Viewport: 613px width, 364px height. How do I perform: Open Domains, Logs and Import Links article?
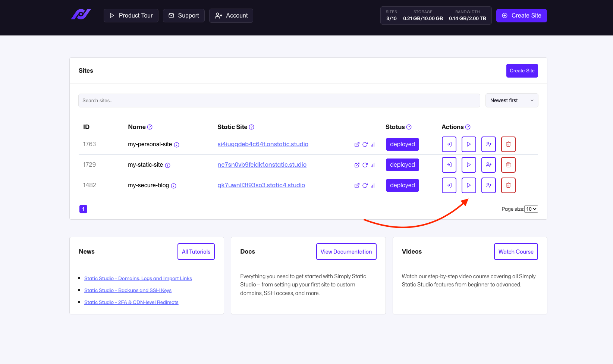point(138,279)
